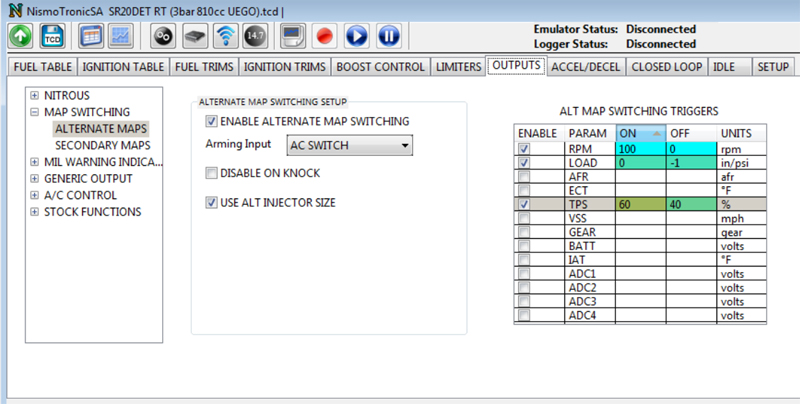
Task: Toggle the Use Alt Injector Size checkbox
Action: 211,203
